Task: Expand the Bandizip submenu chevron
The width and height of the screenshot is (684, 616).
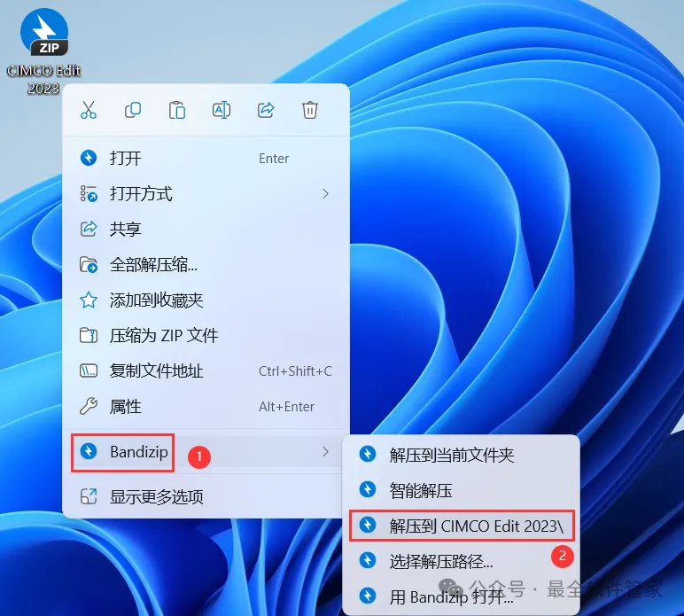Action: [325, 452]
